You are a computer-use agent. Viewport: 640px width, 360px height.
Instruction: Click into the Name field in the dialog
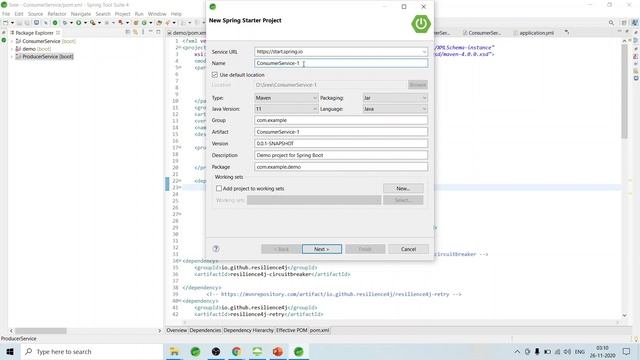coord(341,63)
